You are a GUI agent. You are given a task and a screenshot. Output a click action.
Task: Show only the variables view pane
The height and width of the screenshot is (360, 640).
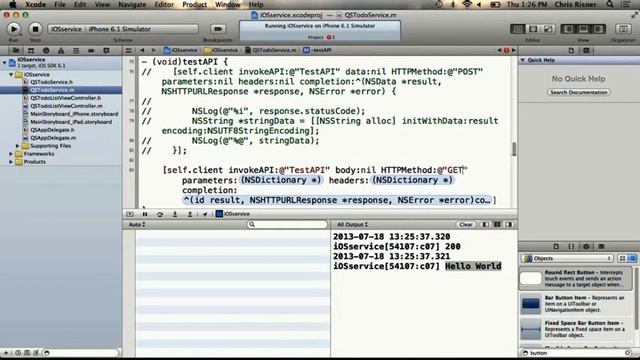[x=486, y=224]
